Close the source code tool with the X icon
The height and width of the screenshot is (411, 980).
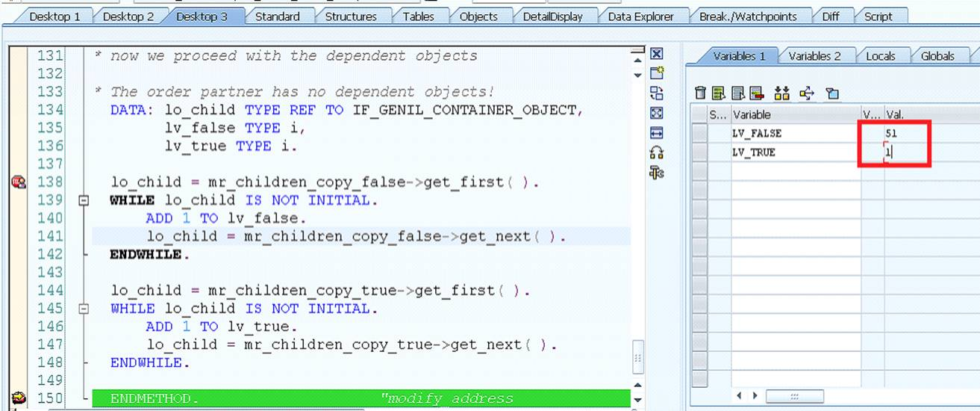click(656, 54)
